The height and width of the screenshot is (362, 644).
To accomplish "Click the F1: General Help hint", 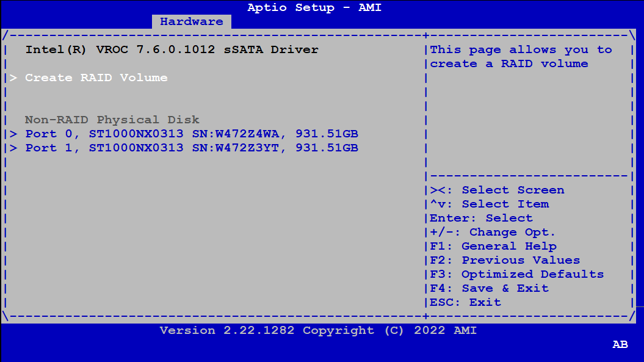I will coord(493,246).
